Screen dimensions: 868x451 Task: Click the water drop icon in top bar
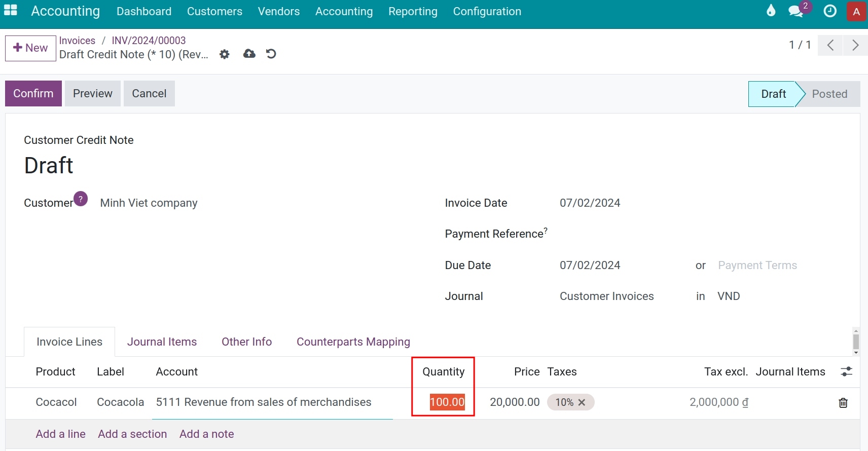pos(771,11)
